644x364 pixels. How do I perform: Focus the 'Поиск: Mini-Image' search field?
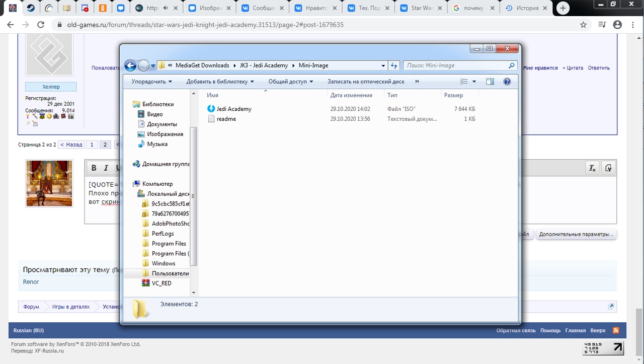click(x=460, y=65)
